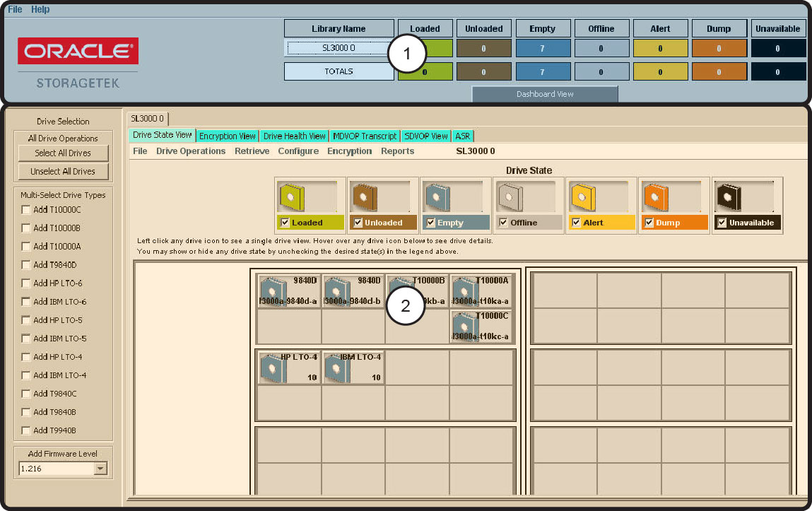Check Add T9940B drive type

[26, 430]
